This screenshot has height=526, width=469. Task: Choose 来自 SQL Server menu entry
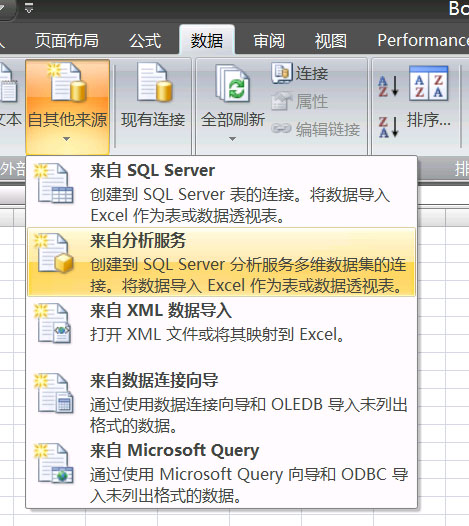pos(221,193)
